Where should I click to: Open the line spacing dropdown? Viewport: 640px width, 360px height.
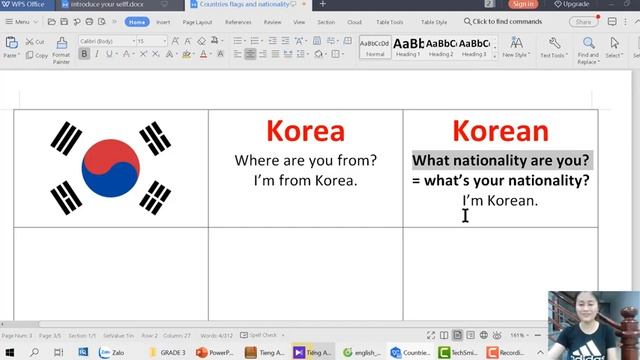coord(307,54)
